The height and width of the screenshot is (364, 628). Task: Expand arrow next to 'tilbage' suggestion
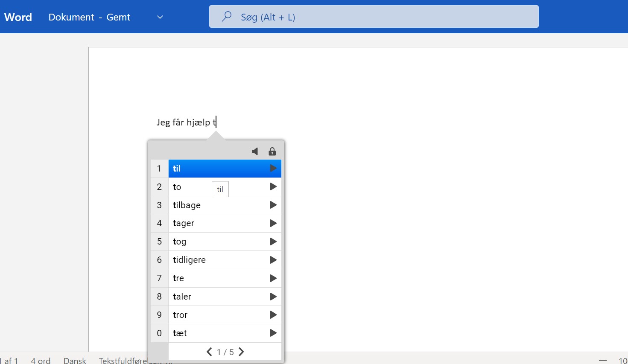(x=273, y=205)
